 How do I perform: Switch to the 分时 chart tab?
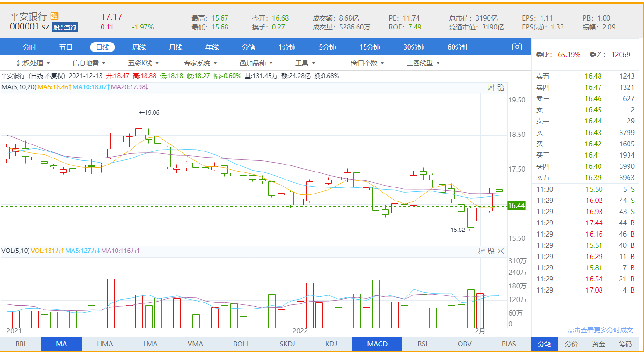(29, 47)
